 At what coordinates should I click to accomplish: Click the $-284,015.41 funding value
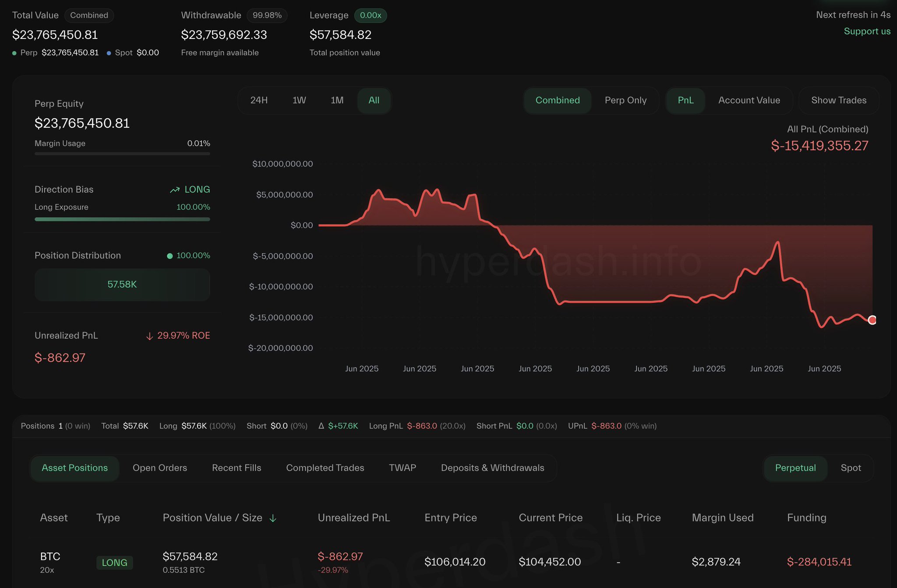tap(819, 562)
